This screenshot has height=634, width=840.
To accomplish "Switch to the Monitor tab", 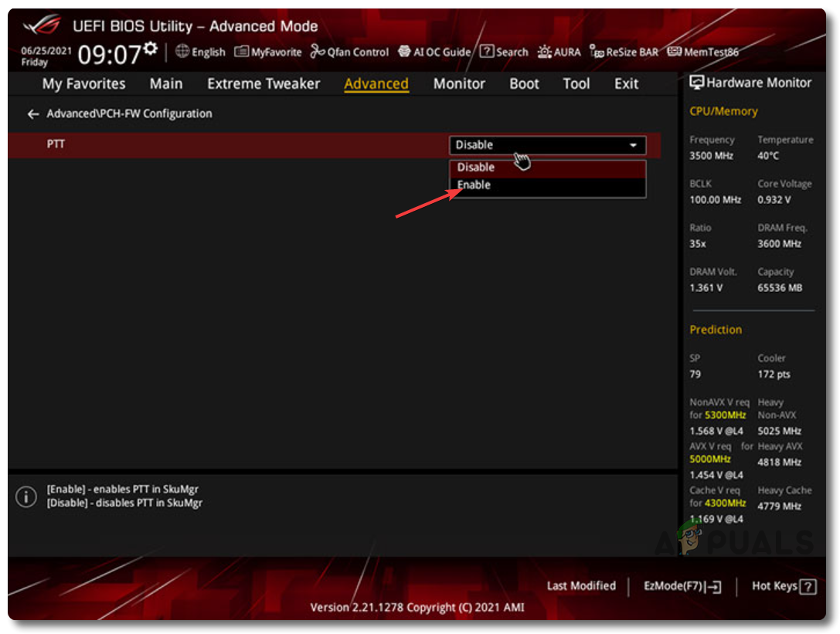I will coord(459,83).
